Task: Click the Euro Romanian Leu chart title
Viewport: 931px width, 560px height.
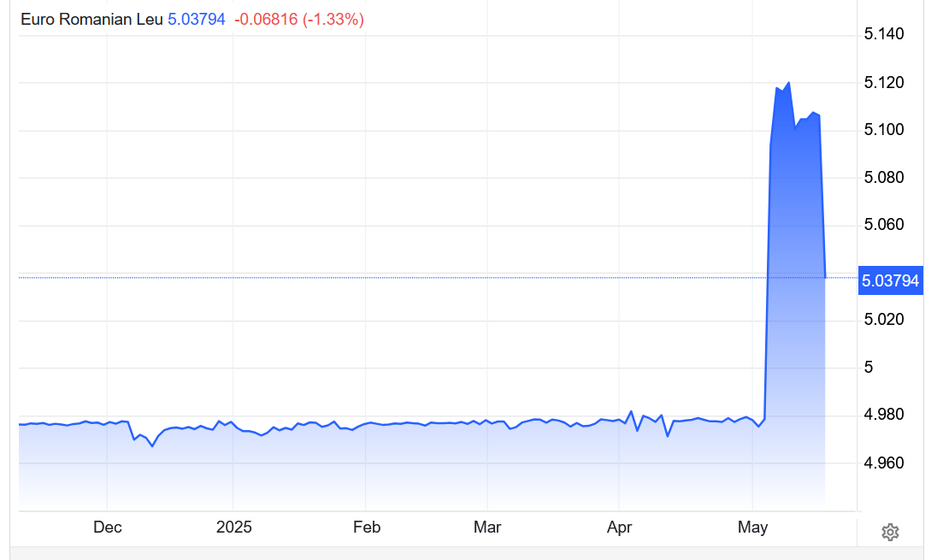Action: [91, 19]
